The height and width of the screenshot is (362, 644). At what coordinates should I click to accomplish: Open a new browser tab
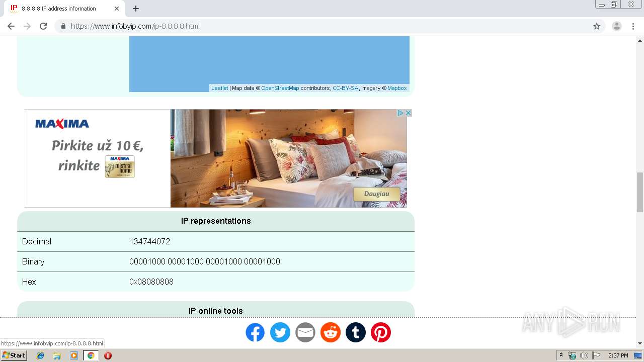(x=136, y=9)
